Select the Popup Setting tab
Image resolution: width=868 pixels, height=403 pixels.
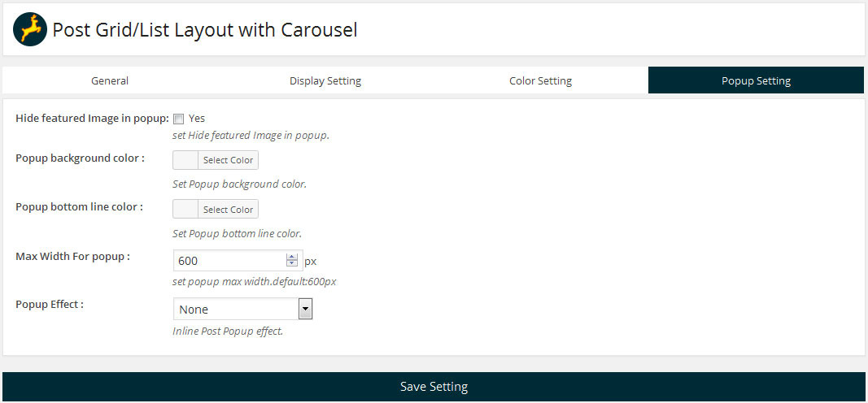click(756, 80)
